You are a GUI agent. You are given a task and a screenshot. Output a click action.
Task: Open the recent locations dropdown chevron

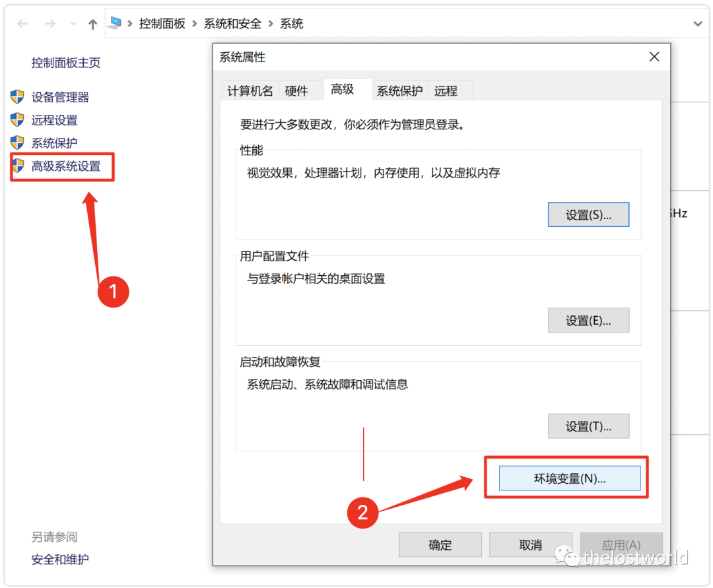(73, 24)
